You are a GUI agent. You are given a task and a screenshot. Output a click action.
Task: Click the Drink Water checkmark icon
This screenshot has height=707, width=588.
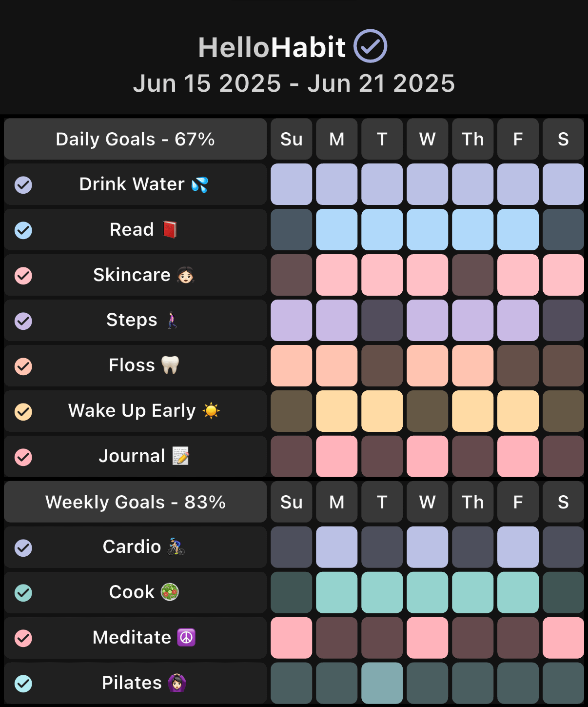pyautogui.click(x=23, y=185)
